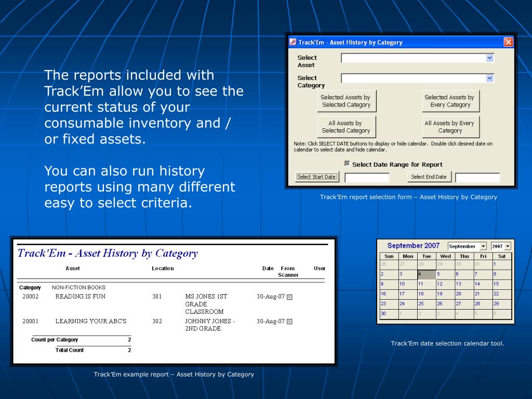
Task: Click the Total Count label in report
Action: pyautogui.click(x=70, y=350)
